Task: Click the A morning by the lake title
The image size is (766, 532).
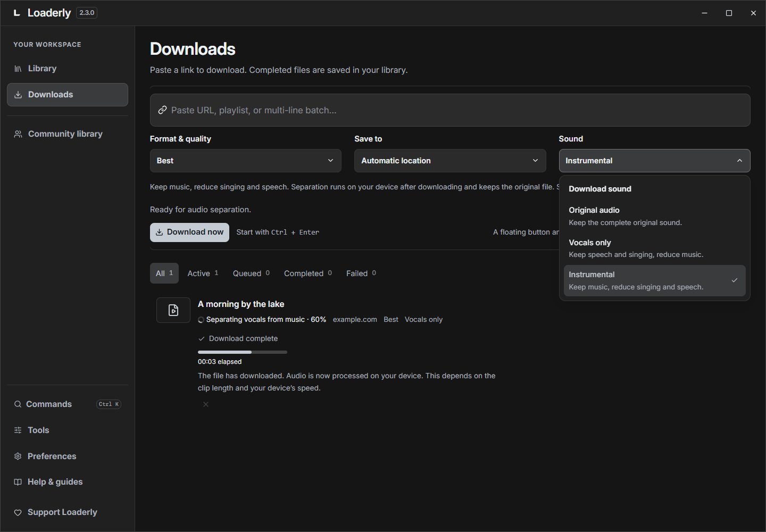Action: click(241, 304)
